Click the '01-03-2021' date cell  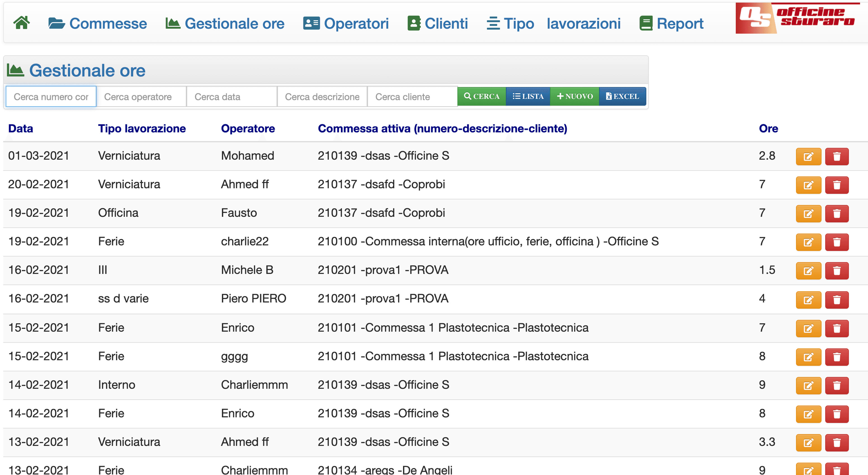[x=38, y=156]
